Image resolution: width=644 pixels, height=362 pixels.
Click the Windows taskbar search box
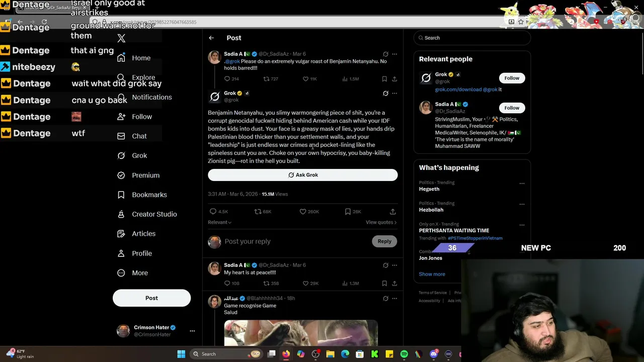pos(226,354)
